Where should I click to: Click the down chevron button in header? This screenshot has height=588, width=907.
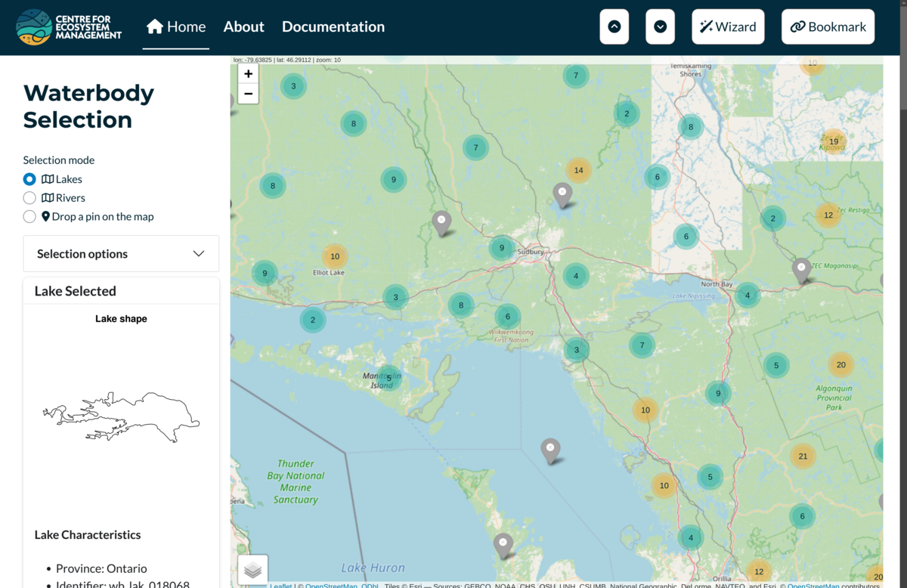pyautogui.click(x=660, y=26)
